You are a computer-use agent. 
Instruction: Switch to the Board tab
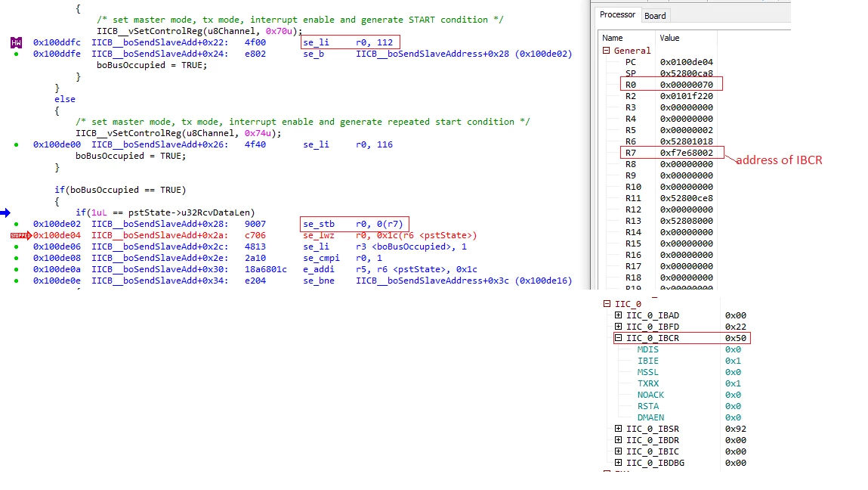pos(655,16)
